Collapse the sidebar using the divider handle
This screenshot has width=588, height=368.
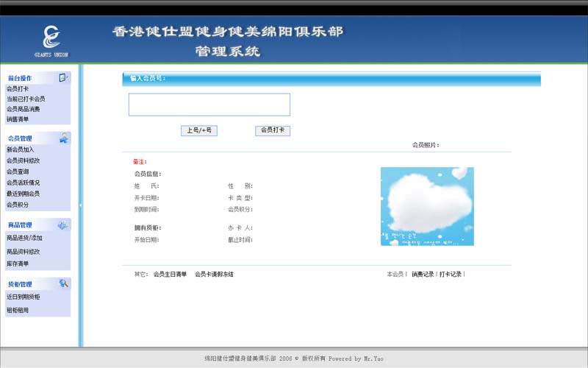point(81,205)
